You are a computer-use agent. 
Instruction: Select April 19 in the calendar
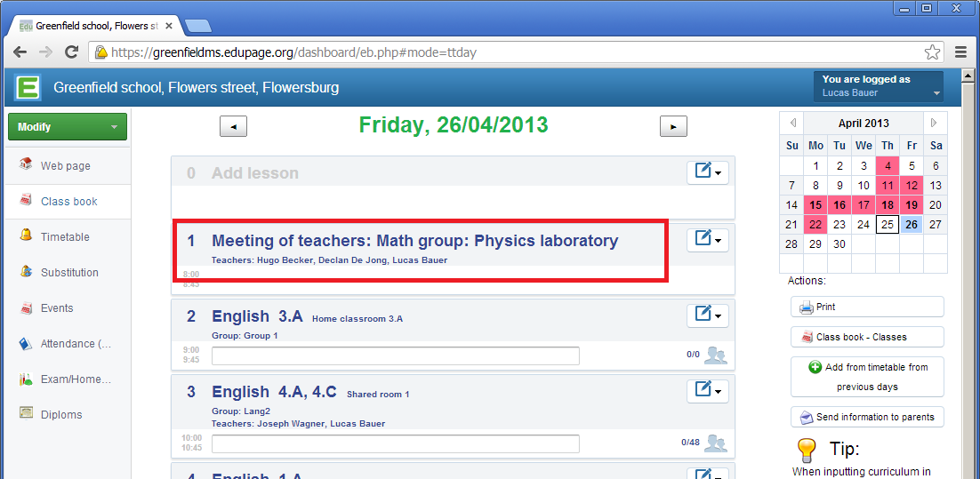coord(912,204)
